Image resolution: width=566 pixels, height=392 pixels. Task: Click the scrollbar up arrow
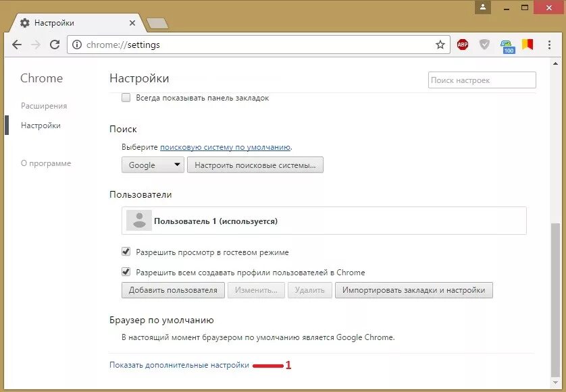coord(555,64)
